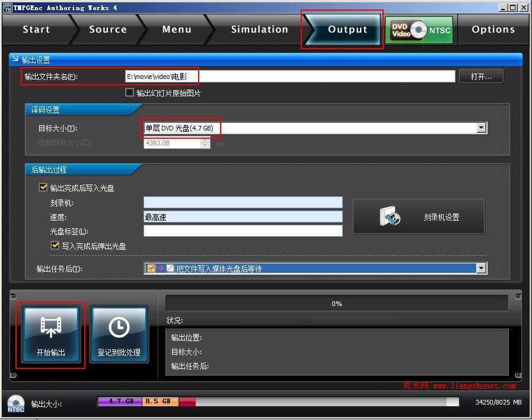This screenshot has width=532, height=420.
Task: Click the TMPGEnc app icon in title bar
Action: click(8, 8)
